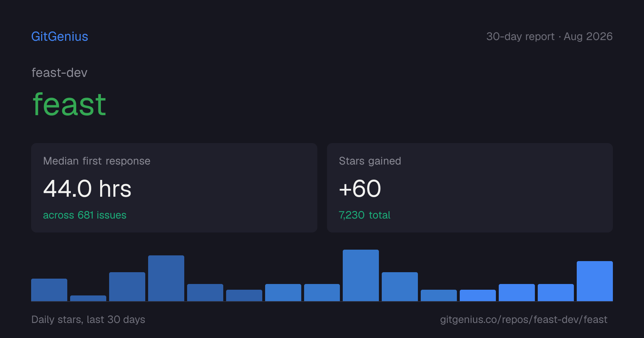Select the feast repository title

(69, 104)
